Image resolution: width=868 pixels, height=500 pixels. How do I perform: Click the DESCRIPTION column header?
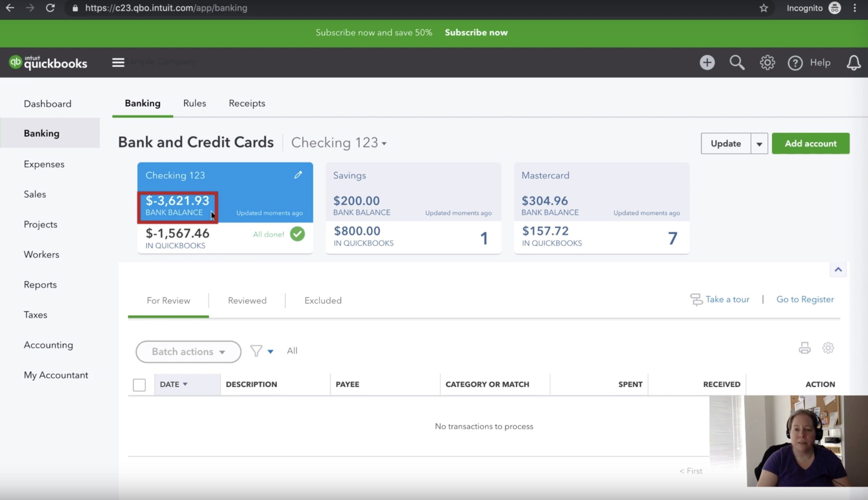pos(251,384)
